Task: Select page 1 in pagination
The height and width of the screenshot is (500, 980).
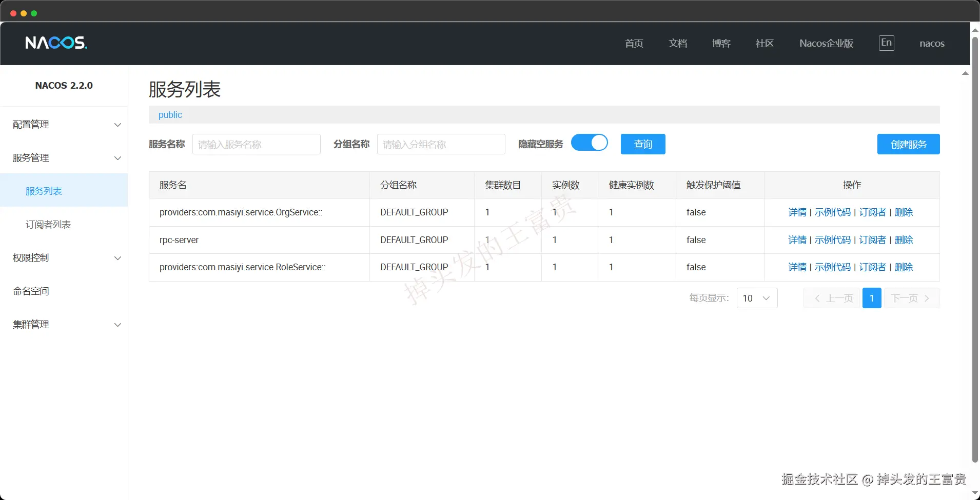Action: pos(872,298)
